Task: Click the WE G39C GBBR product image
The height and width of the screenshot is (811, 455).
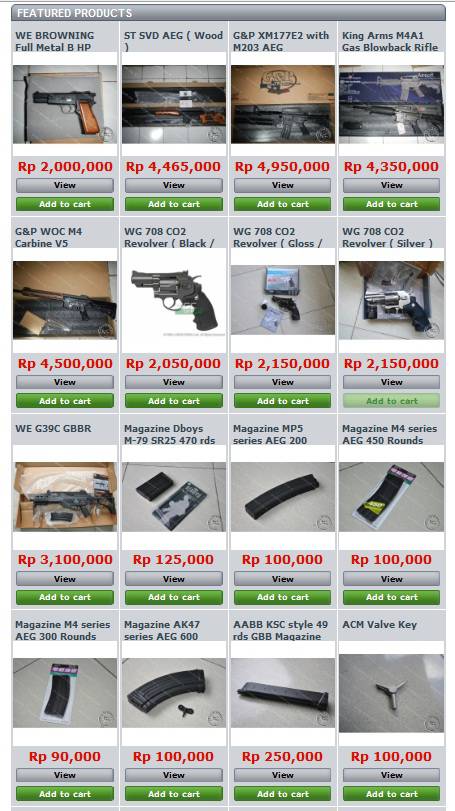Action: coord(65,497)
